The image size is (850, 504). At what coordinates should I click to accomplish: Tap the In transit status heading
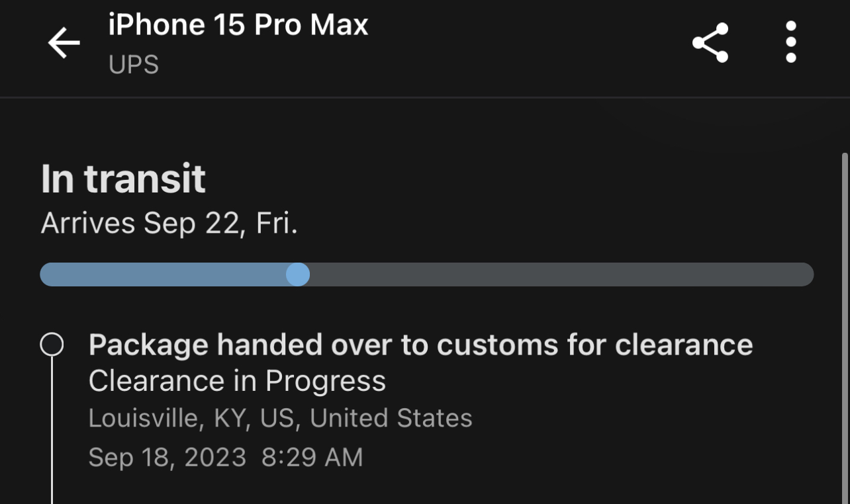pyautogui.click(x=123, y=179)
